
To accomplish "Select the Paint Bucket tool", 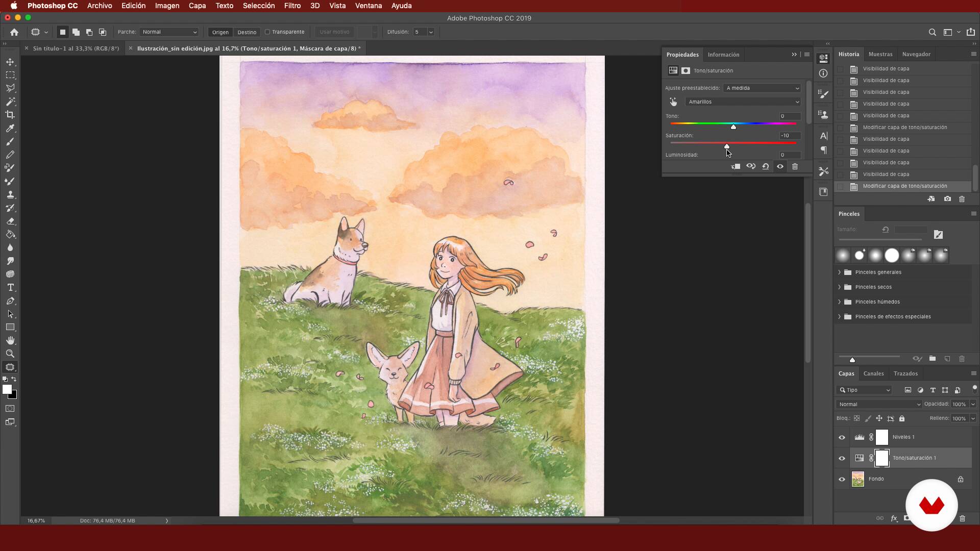I will pyautogui.click(x=10, y=234).
